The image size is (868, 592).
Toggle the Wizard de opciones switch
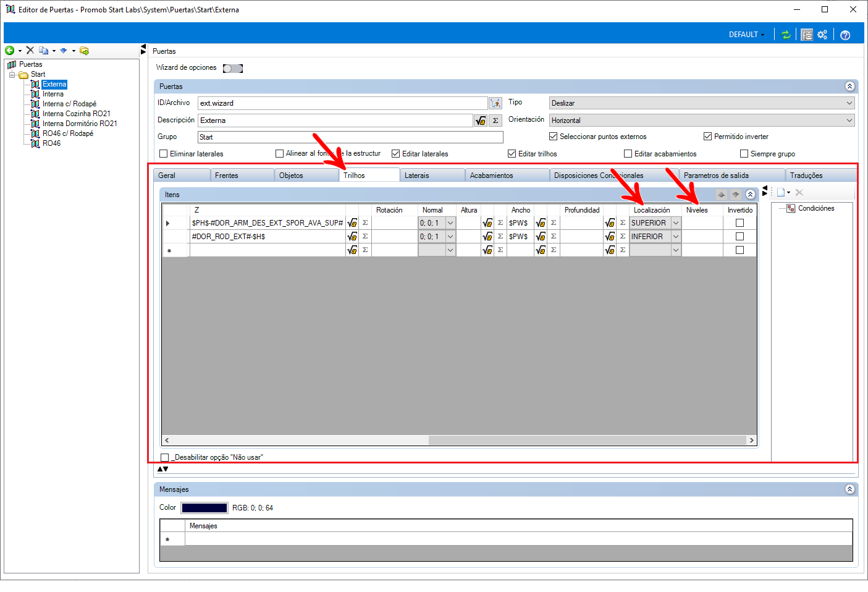[x=233, y=69]
